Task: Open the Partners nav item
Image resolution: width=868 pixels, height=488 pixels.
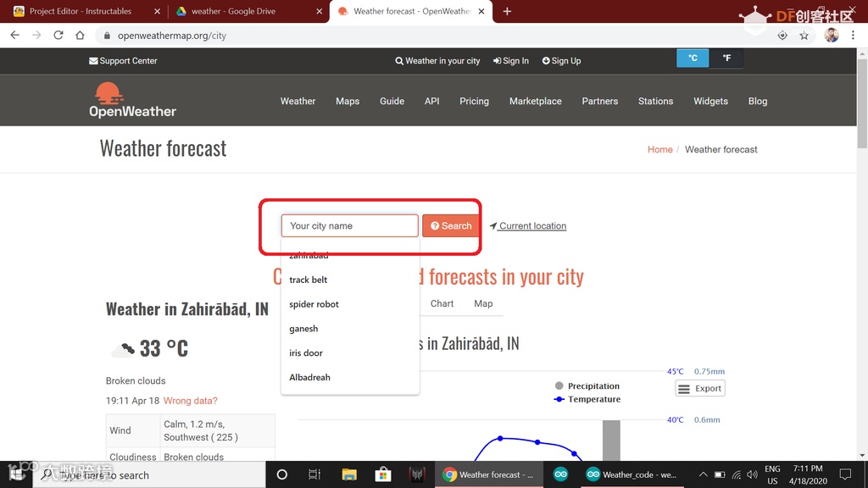Action: [x=600, y=102]
